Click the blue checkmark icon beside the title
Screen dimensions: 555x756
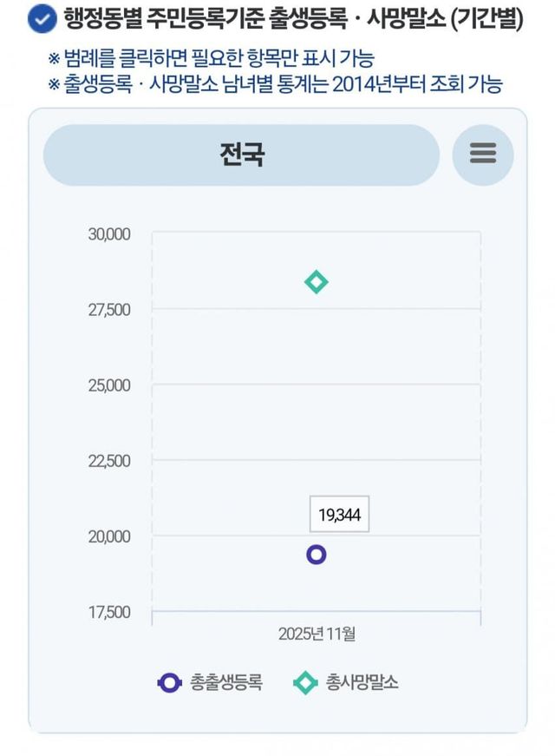(x=42, y=19)
